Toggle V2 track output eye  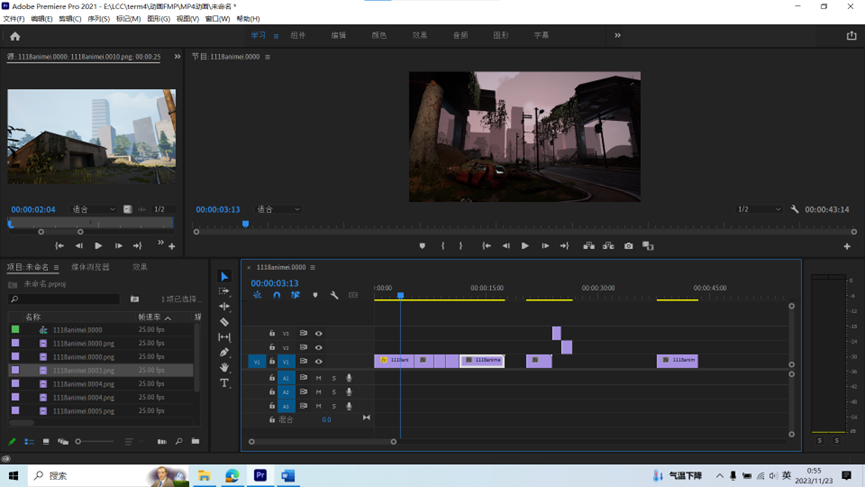pyautogui.click(x=318, y=347)
